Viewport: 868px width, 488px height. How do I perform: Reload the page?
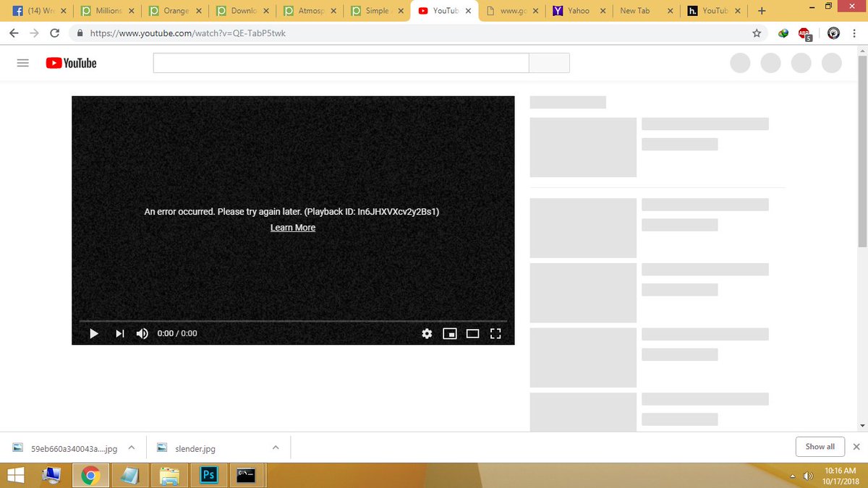55,33
